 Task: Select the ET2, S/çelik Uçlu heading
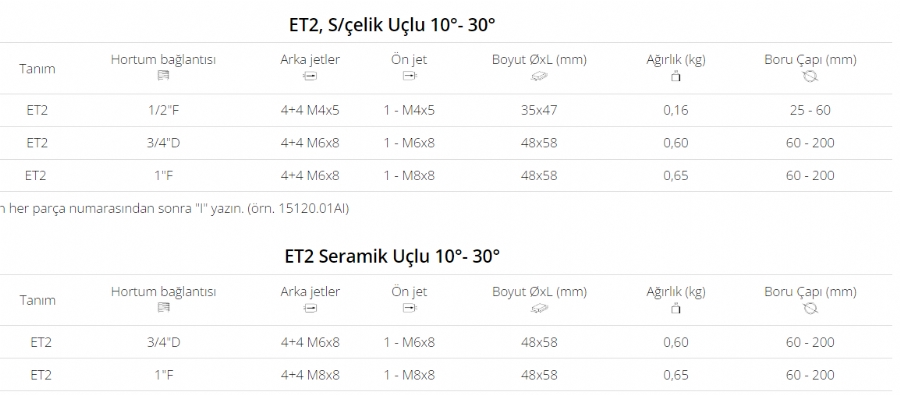click(x=392, y=25)
